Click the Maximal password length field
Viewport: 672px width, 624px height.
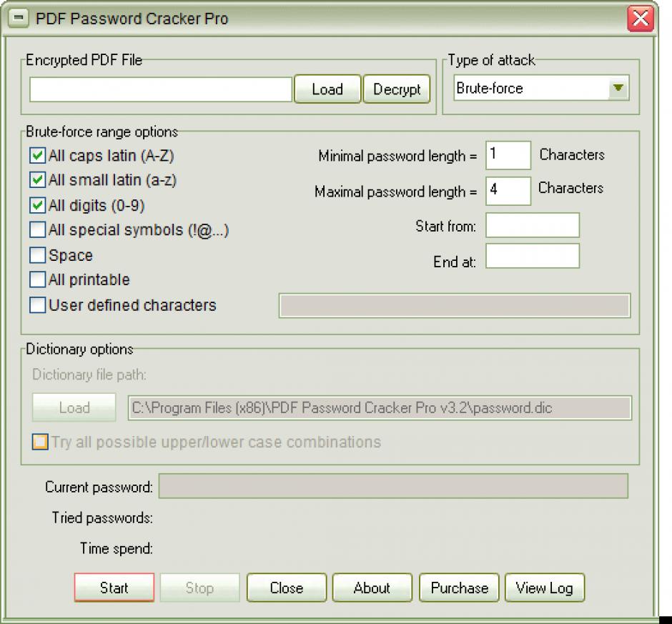point(508,191)
